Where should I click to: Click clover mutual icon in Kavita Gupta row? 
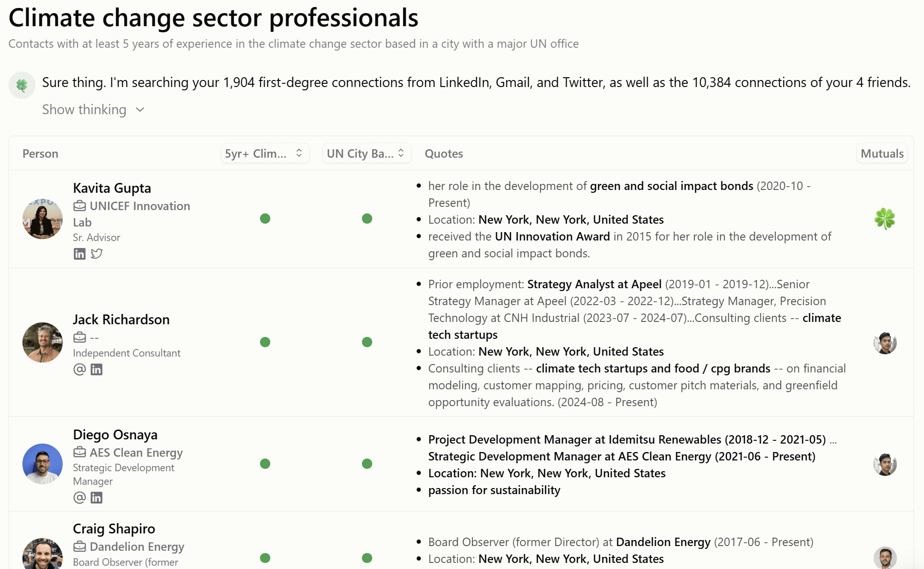[885, 219]
